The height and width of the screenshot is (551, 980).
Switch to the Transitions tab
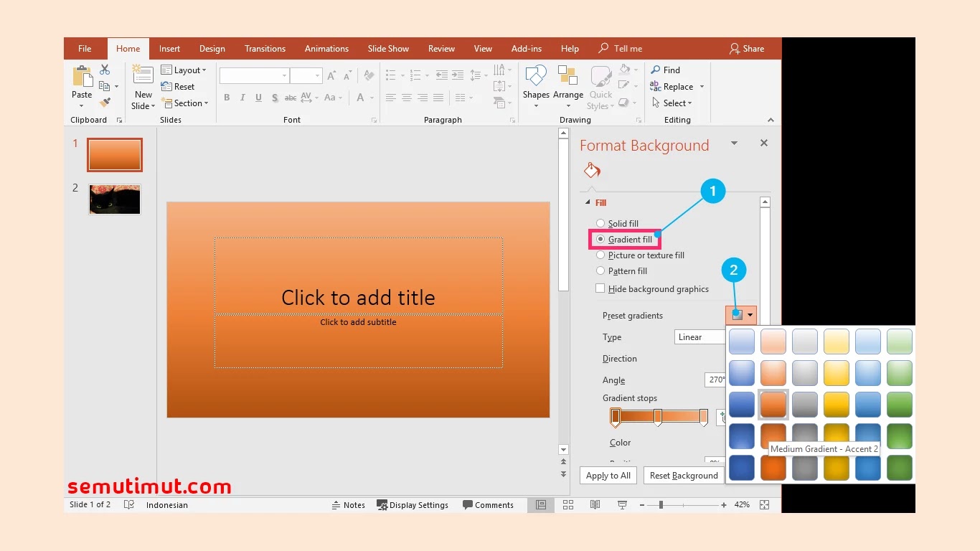pyautogui.click(x=265, y=49)
